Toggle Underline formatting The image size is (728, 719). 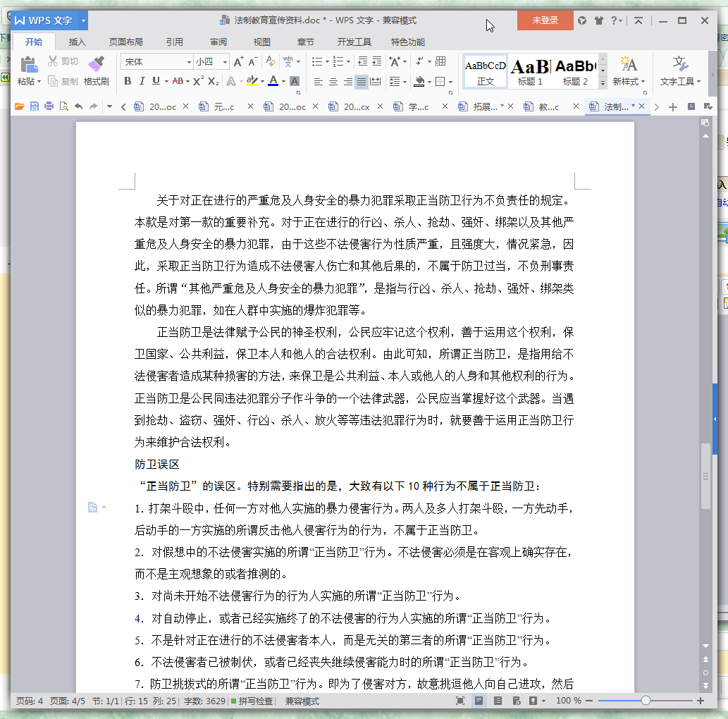pos(156,81)
